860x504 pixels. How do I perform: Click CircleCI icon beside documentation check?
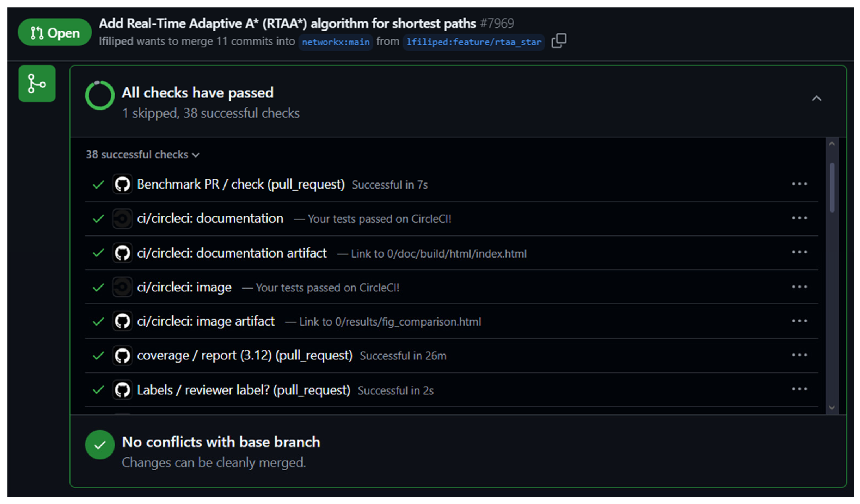point(122,219)
